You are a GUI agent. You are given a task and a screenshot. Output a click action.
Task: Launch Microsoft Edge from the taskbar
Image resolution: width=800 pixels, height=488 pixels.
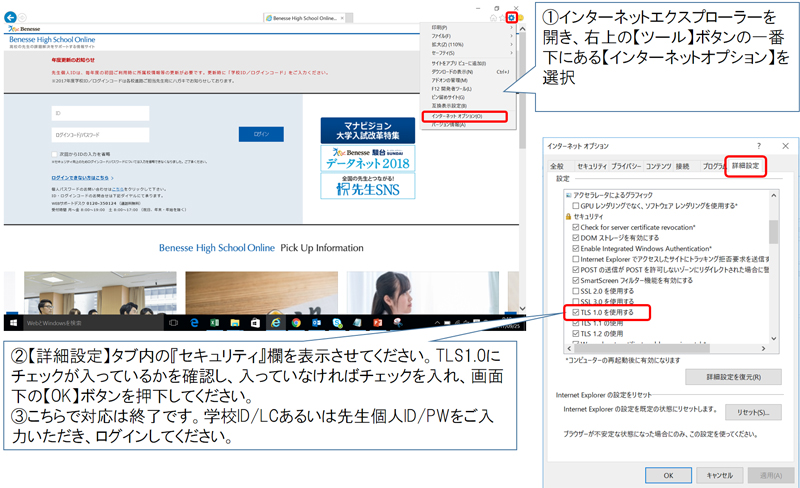tap(194, 323)
